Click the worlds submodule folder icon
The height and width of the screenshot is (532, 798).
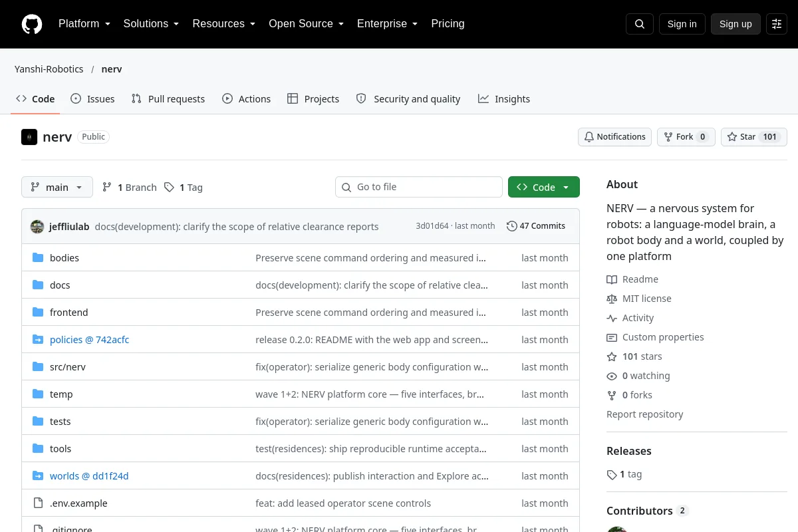coord(38,475)
